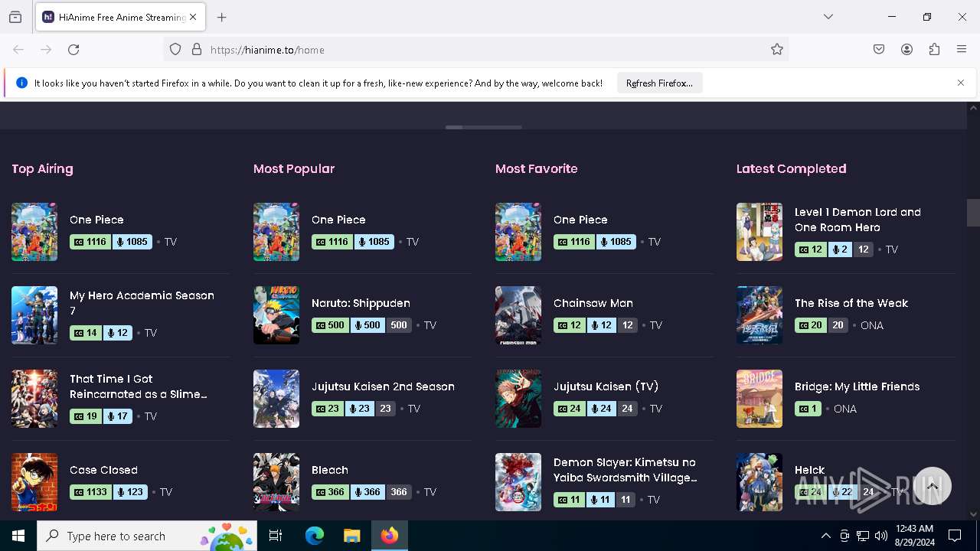Click Case Closed dub count 123 badge
Image resolution: width=980 pixels, height=551 pixels.
[130, 492]
